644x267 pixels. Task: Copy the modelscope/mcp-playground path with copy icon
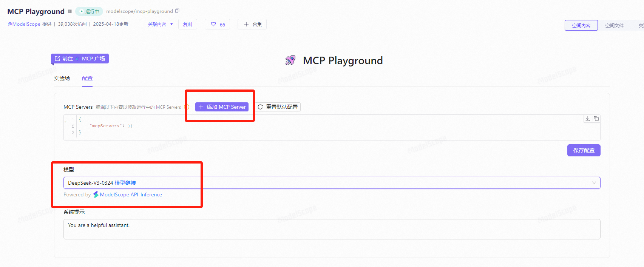[x=177, y=11]
